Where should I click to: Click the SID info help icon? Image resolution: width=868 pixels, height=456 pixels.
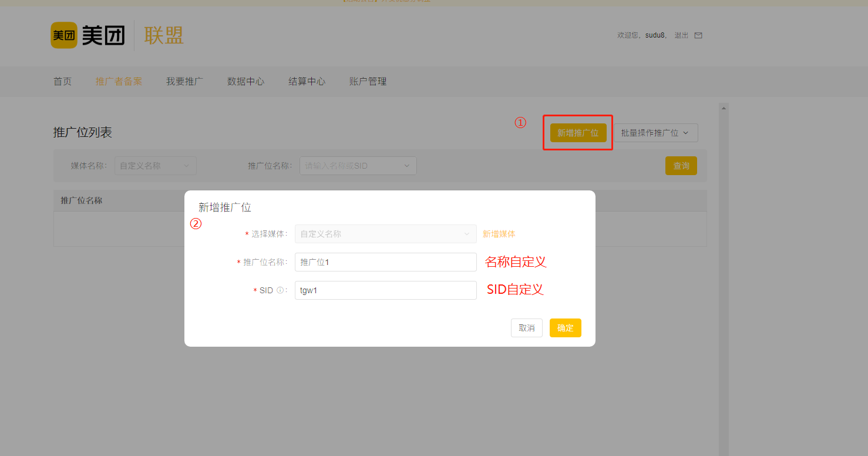click(280, 290)
